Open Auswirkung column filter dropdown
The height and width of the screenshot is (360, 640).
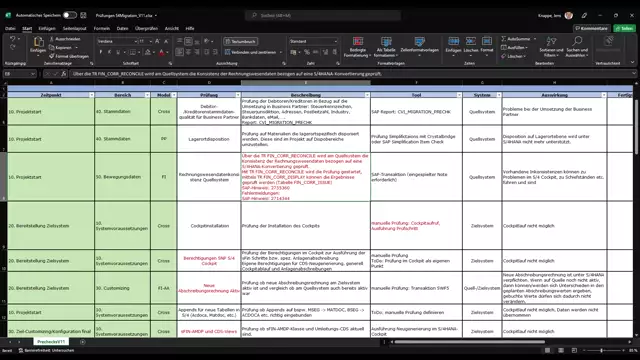(x=604, y=95)
